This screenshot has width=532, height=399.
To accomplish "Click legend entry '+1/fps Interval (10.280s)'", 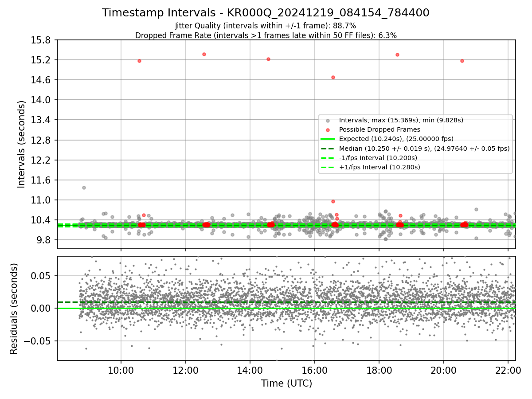I will click(x=379, y=167).
